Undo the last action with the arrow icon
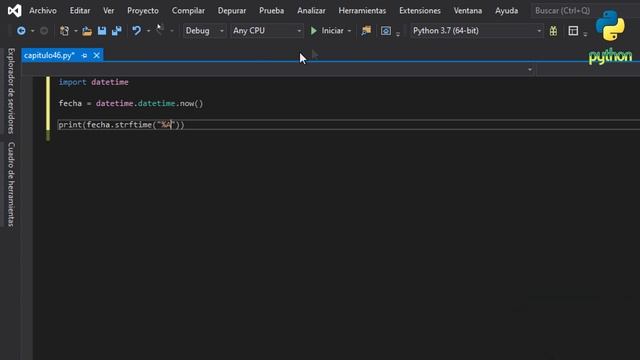 (136, 31)
